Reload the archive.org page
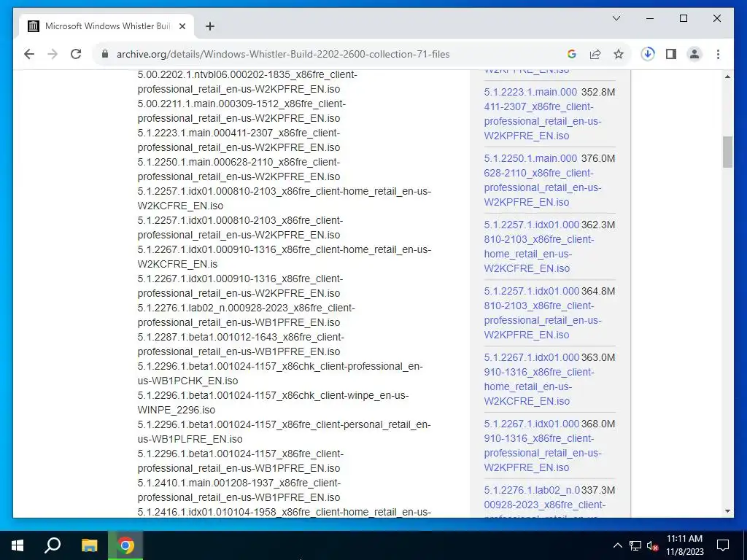The height and width of the screenshot is (560, 747). click(76, 54)
